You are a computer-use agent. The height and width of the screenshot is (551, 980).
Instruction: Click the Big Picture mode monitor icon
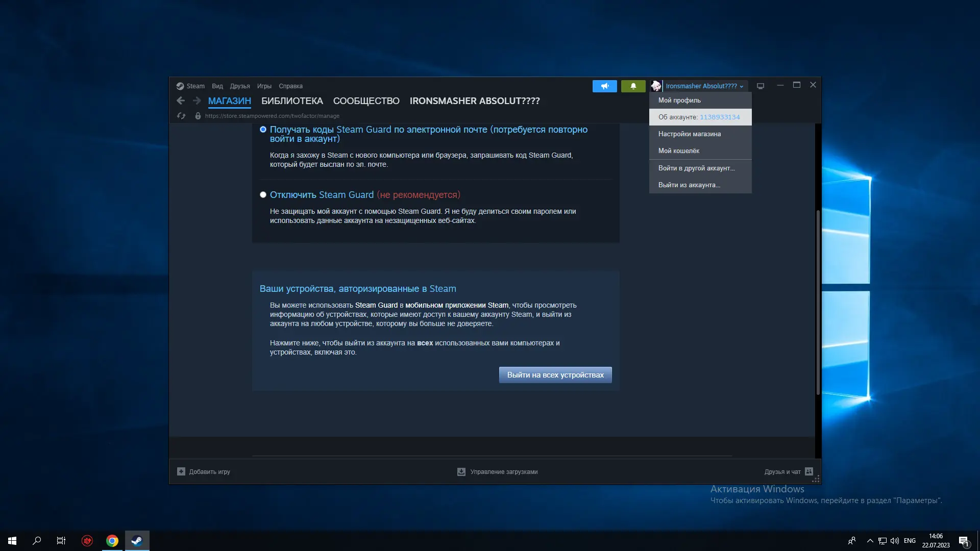pyautogui.click(x=761, y=86)
